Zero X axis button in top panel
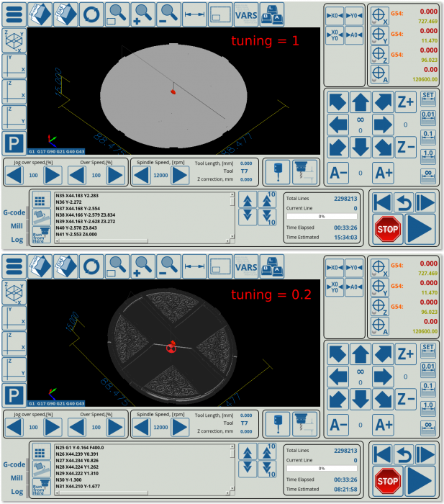Image resolution: width=444 pixels, height=504 pixels. click(x=335, y=15)
